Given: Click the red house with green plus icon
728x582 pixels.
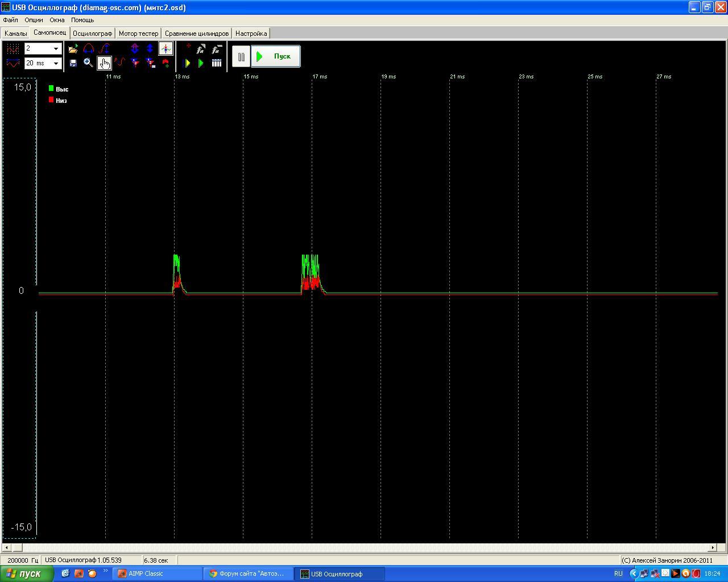Looking at the screenshot, I should click(x=166, y=63).
